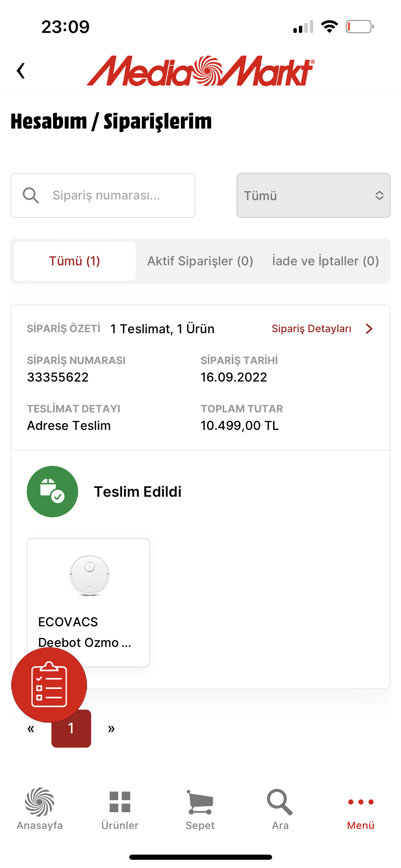The width and height of the screenshot is (401, 868).
Task: Open Ürünler grid in bottom navigation
Action: (120, 809)
